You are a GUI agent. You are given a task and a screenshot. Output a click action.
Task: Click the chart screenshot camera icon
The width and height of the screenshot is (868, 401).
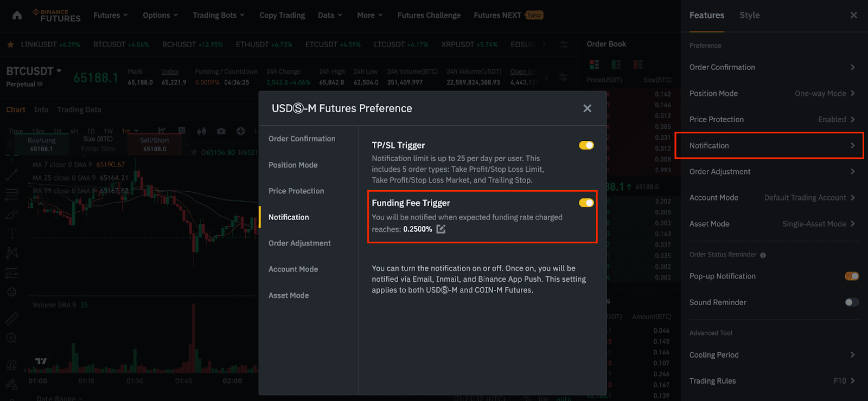pyautogui.click(x=221, y=131)
